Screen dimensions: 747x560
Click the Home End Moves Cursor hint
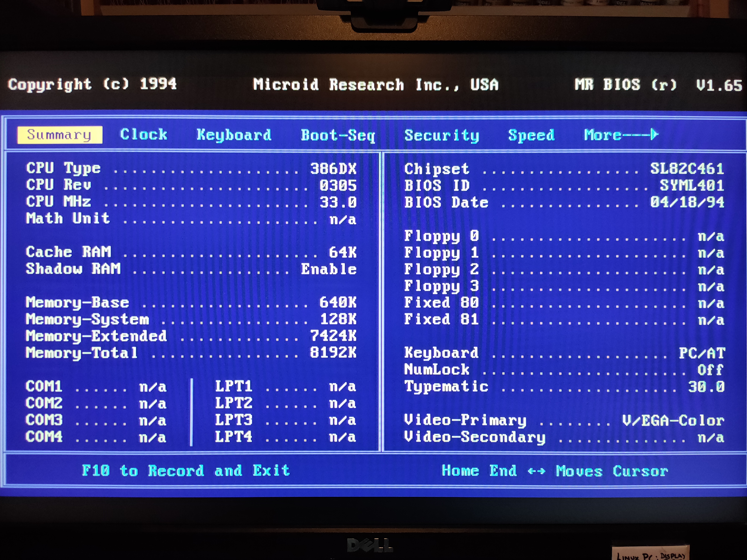[x=555, y=471]
